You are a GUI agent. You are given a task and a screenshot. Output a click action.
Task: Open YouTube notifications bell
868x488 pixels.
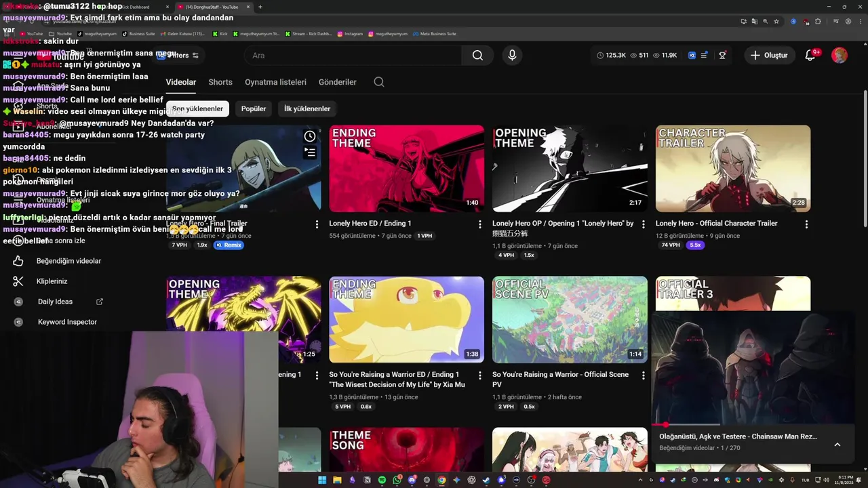click(x=810, y=56)
